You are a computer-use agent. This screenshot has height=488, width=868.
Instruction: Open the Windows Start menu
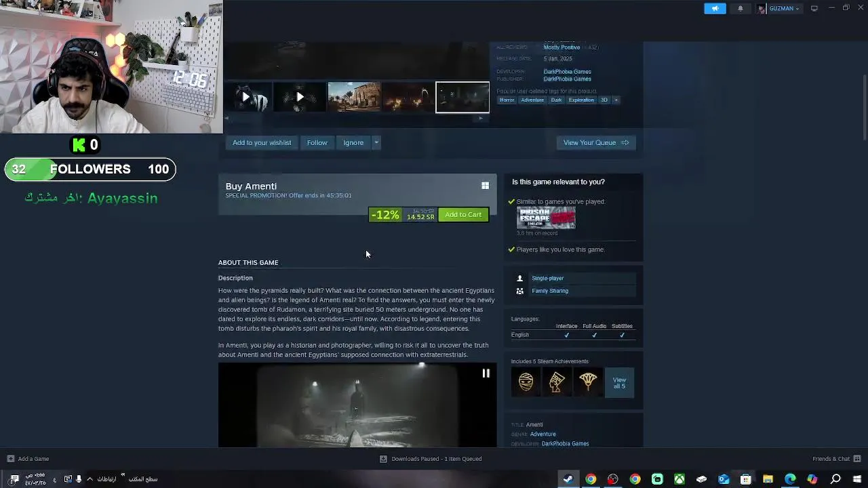[857, 479]
